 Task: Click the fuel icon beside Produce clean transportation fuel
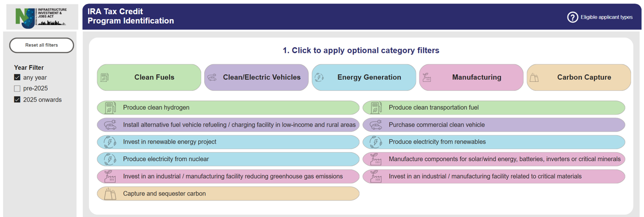375,107
